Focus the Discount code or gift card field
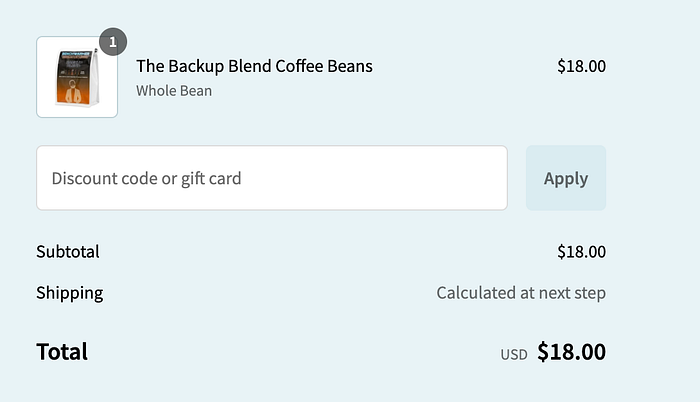The width and height of the screenshot is (700, 402). point(272,178)
